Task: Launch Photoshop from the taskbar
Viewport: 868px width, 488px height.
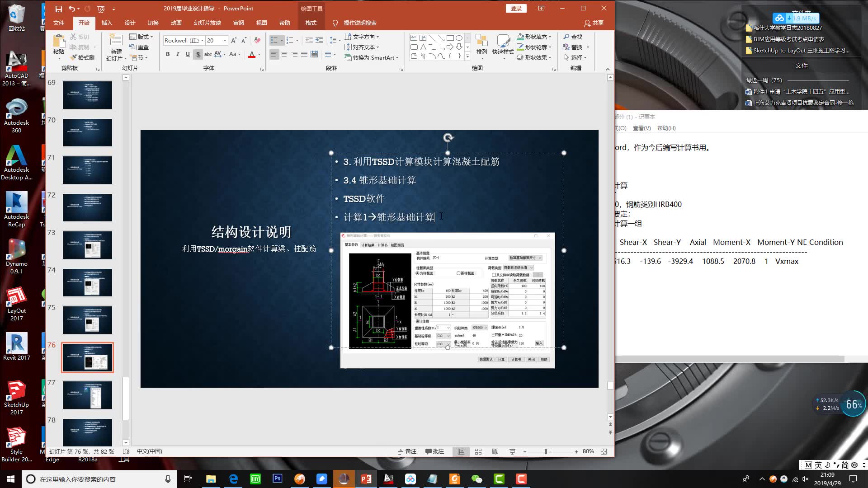Action: (277, 479)
